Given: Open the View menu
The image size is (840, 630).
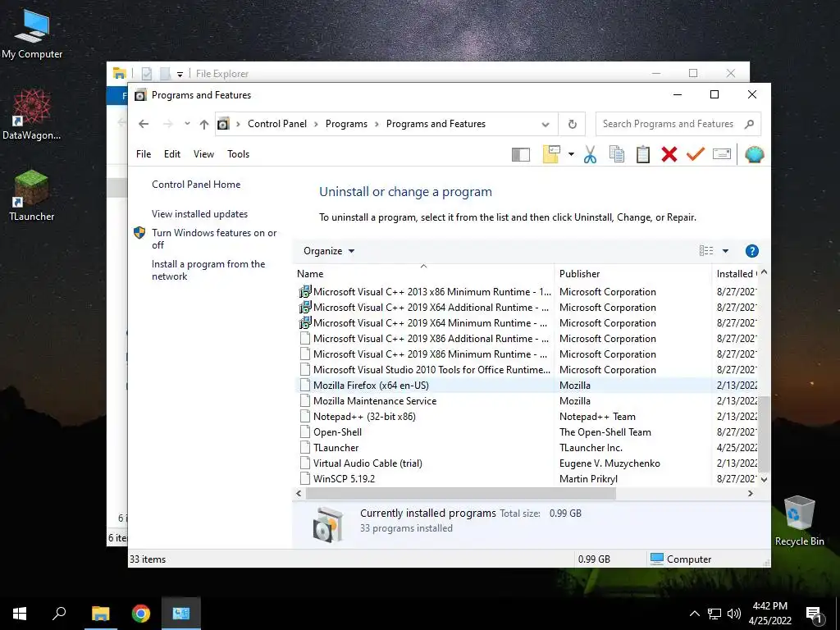Looking at the screenshot, I should tap(203, 154).
